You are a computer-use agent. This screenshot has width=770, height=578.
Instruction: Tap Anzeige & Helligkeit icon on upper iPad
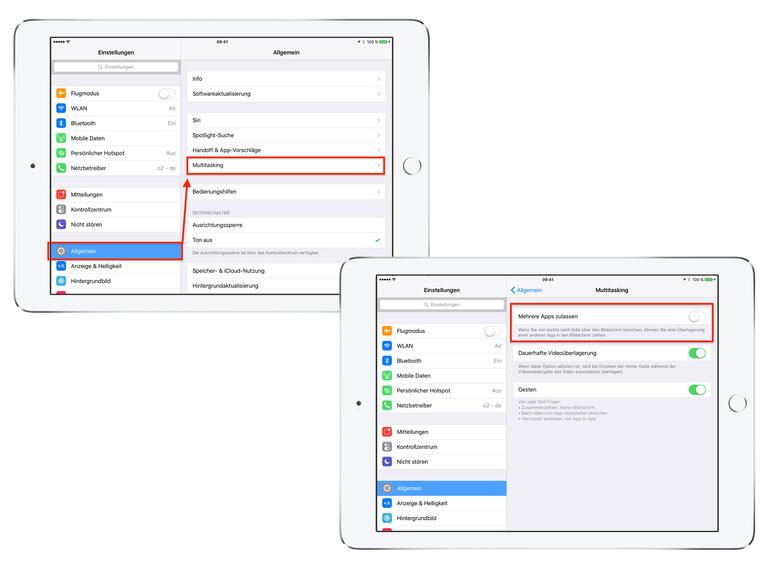pyautogui.click(x=61, y=266)
